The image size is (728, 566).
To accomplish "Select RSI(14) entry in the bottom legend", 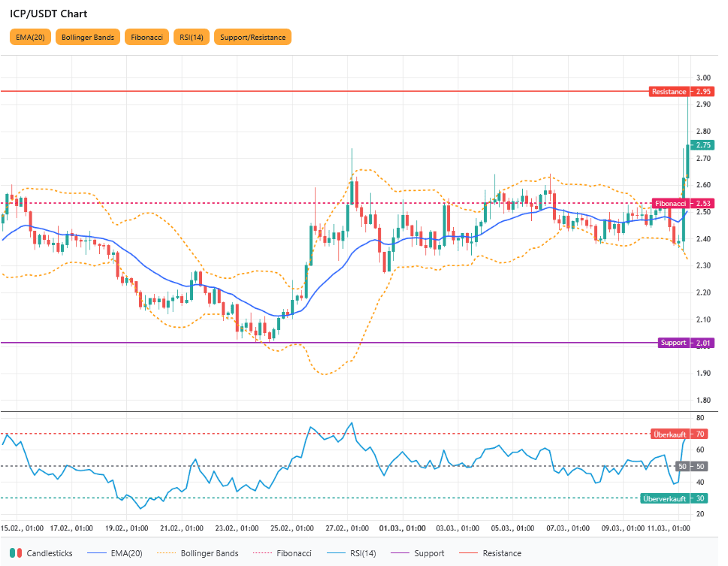I will [352, 553].
